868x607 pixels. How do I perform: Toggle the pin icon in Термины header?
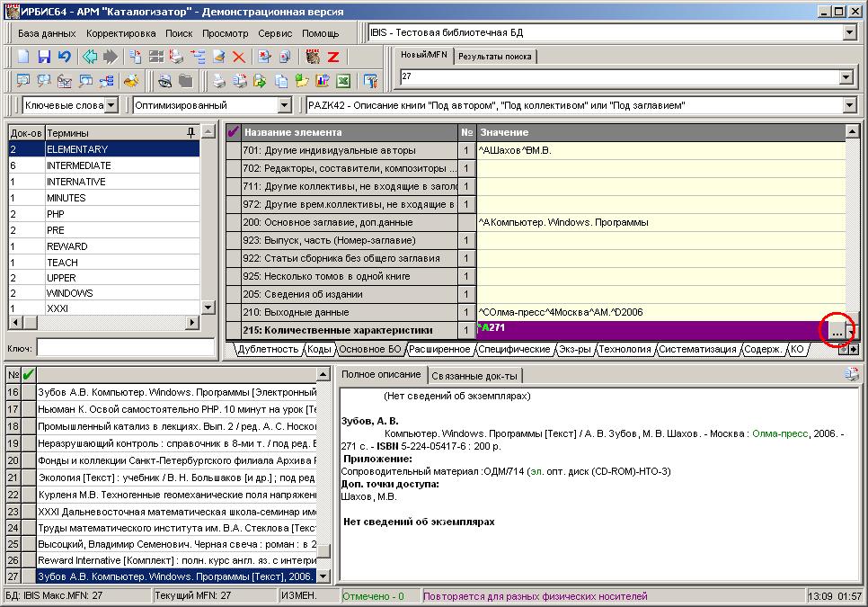(190, 132)
